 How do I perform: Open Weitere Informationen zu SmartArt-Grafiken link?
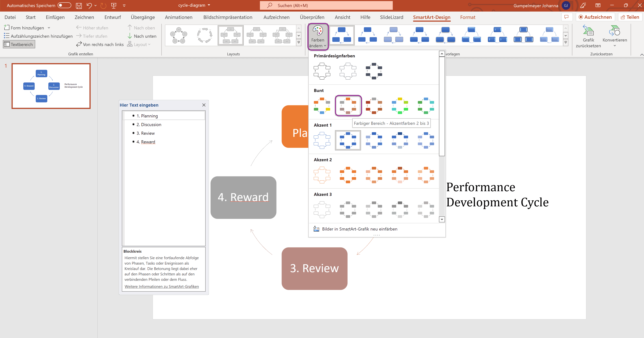(x=162, y=286)
